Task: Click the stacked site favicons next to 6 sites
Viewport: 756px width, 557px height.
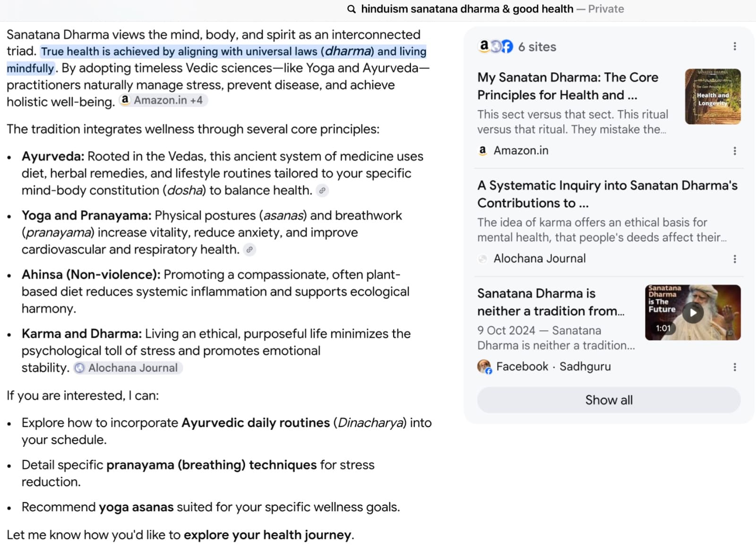Action: tap(495, 46)
